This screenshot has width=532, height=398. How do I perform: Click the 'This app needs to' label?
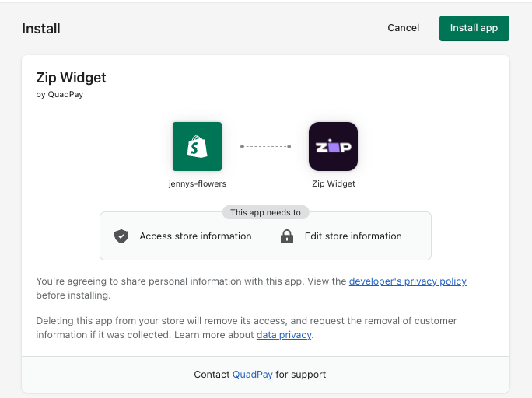click(266, 212)
